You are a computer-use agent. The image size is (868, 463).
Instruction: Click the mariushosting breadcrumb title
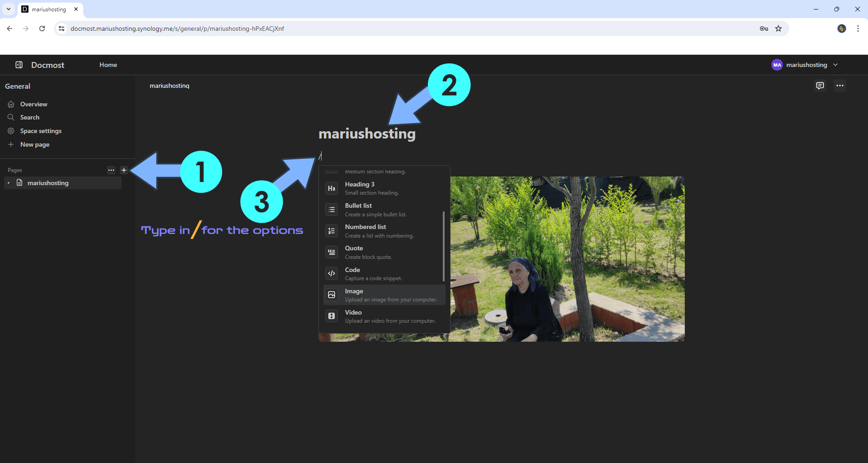coord(170,86)
